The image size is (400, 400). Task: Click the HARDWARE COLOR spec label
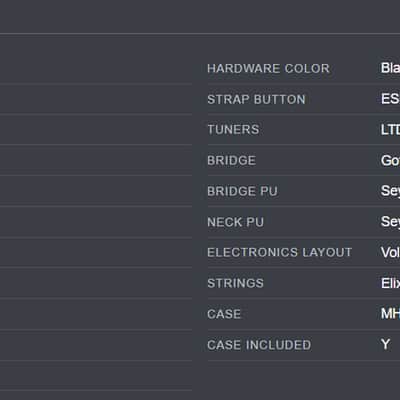[x=268, y=68]
